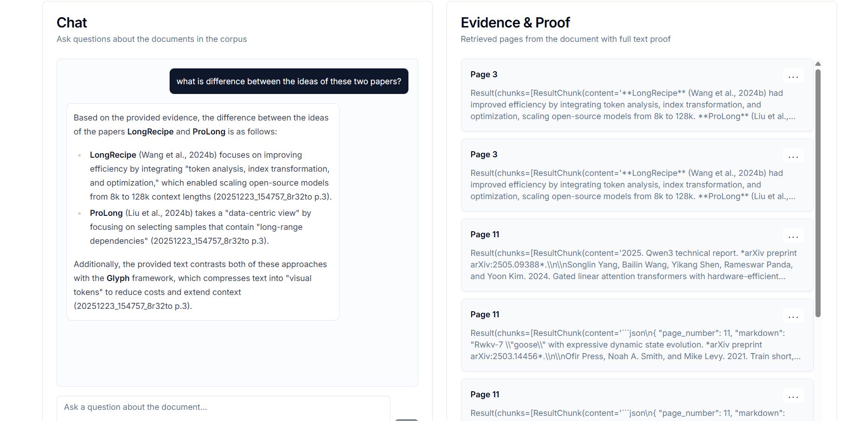Click the first Page 3 card's LongRecipe excerpt

pos(633,105)
